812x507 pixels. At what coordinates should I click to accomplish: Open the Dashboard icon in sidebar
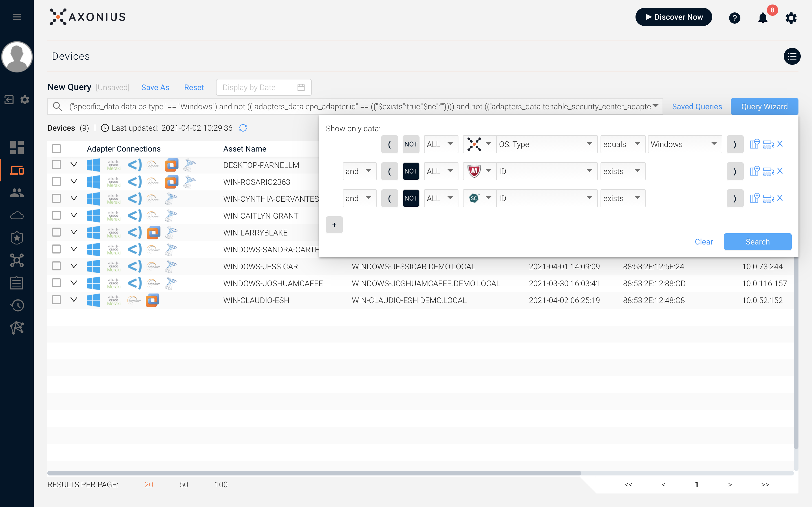click(17, 148)
